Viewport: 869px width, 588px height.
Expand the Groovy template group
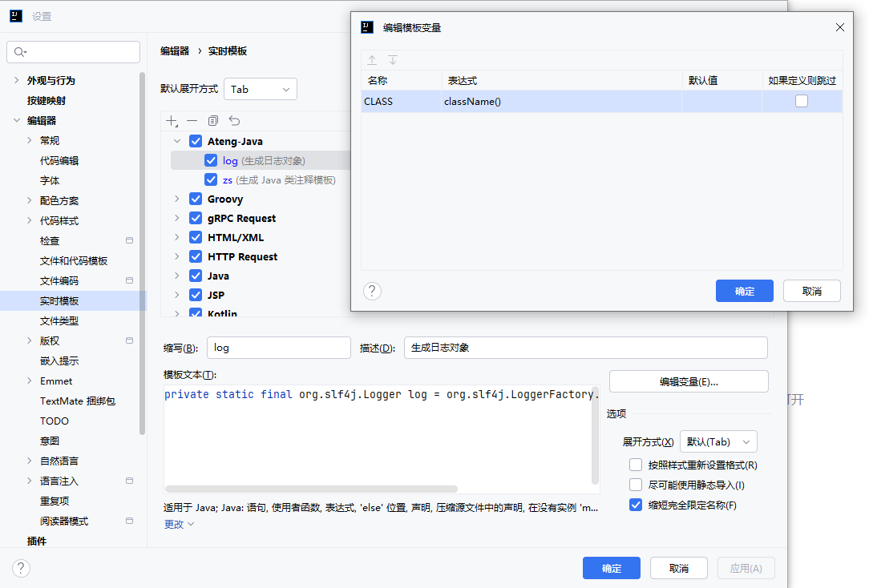(177, 199)
